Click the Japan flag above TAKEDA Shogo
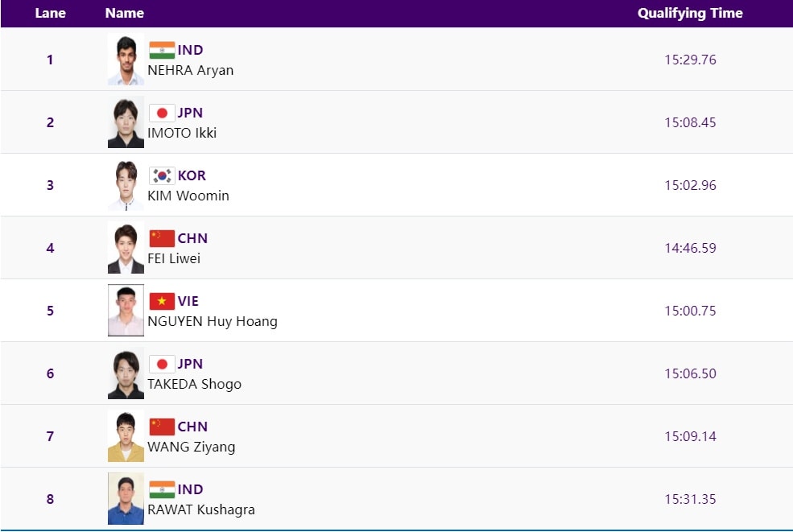The image size is (793, 532). [162, 364]
